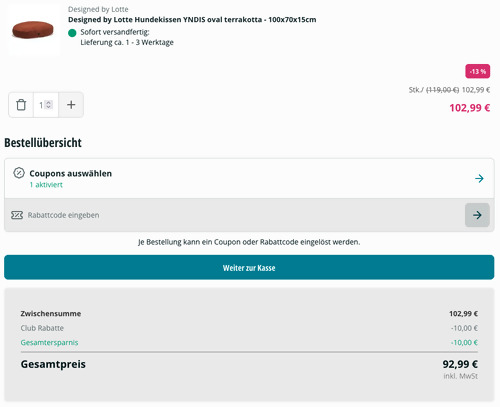The width and height of the screenshot is (500, 407).
Task: Click the pink 102,99 € item price
Action: click(470, 108)
